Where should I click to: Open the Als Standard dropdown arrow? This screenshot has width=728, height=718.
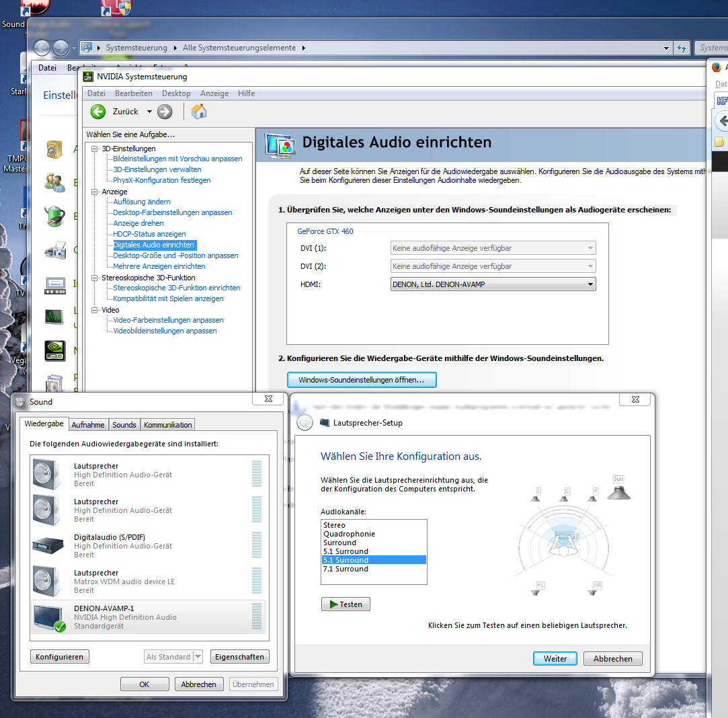[198, 656]
